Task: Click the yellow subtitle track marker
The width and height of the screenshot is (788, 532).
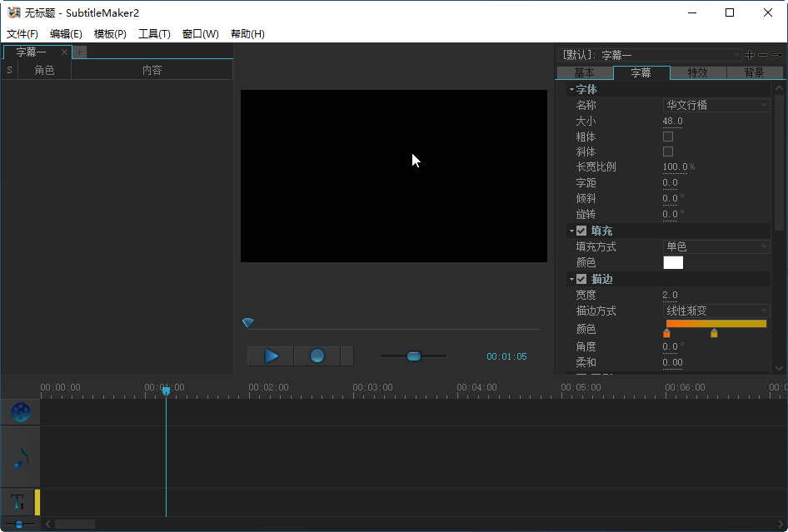Action: pyautogui.click(x=37, y=502)
